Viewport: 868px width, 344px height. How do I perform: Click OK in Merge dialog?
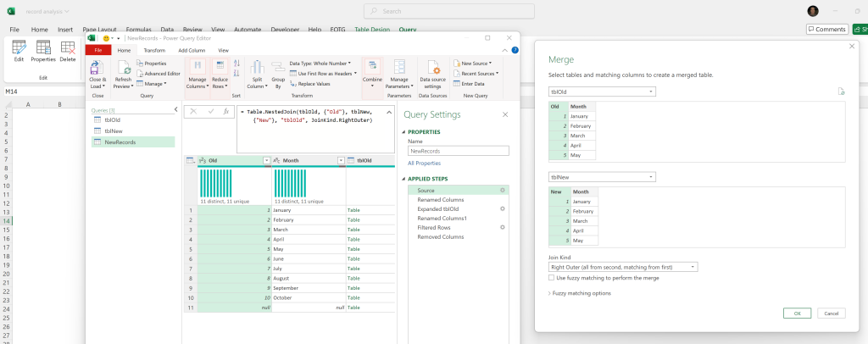click(x=797, y=313)
